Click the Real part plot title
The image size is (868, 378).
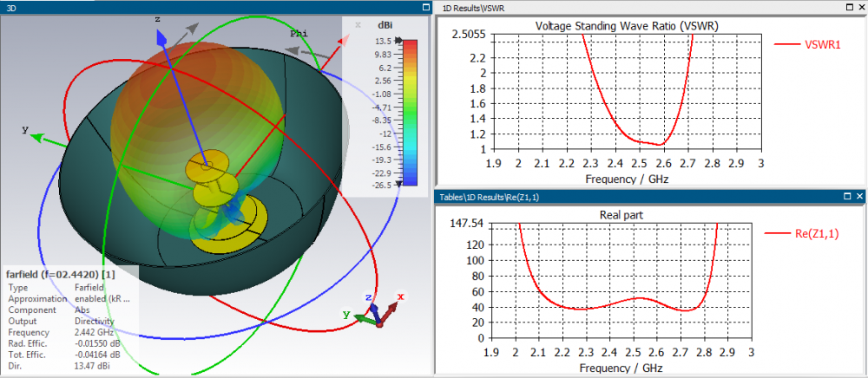pyautogui.click(x=621, y=213)
